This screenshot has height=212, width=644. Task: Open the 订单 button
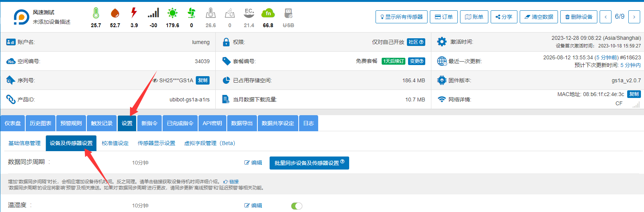[444, 17]
